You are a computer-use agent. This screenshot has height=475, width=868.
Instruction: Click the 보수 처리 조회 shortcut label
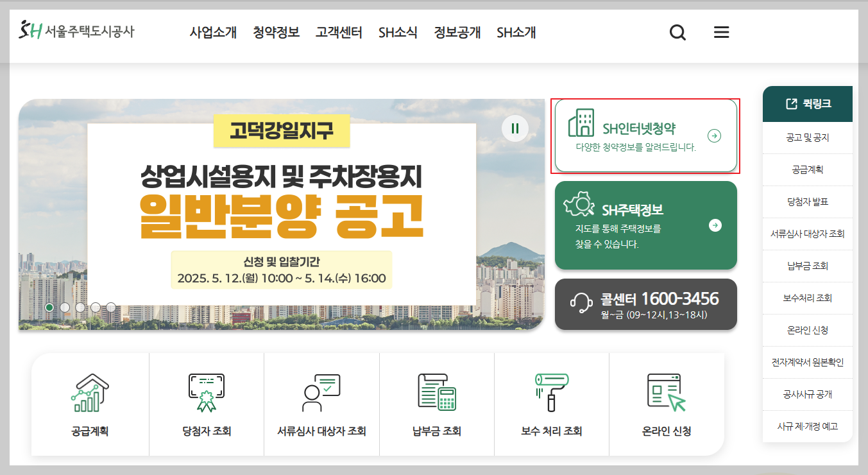(x=552, y=431)
